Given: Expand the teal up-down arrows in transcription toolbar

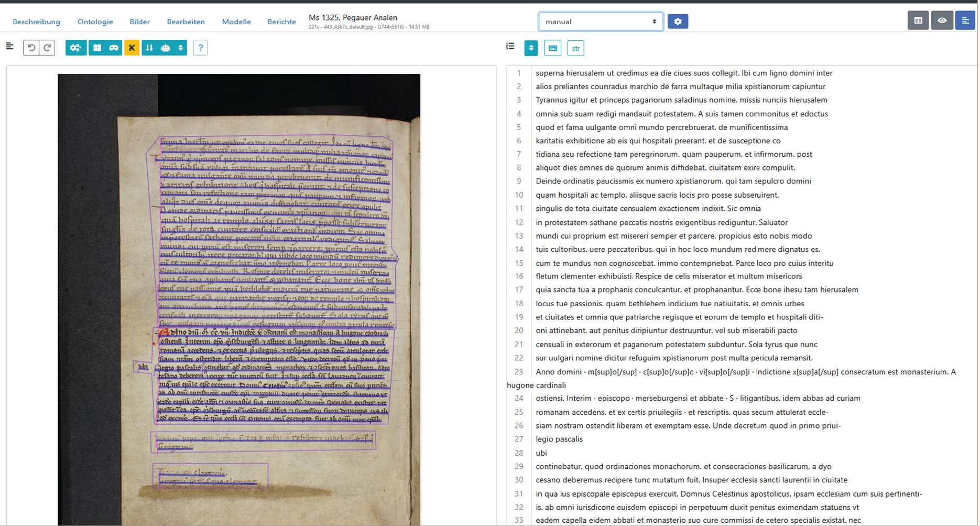Looking at the screenshot, I should click(531, 48).
